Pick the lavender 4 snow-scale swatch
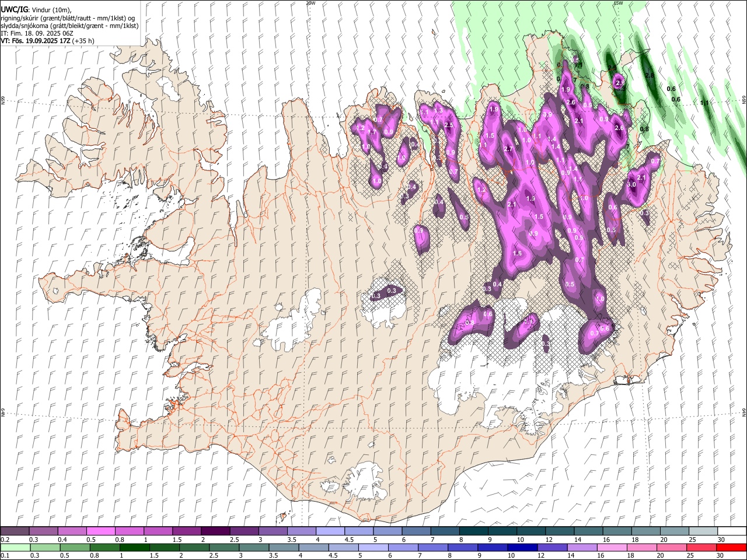This screenshot has width=747, height=560. click(330, 531)
